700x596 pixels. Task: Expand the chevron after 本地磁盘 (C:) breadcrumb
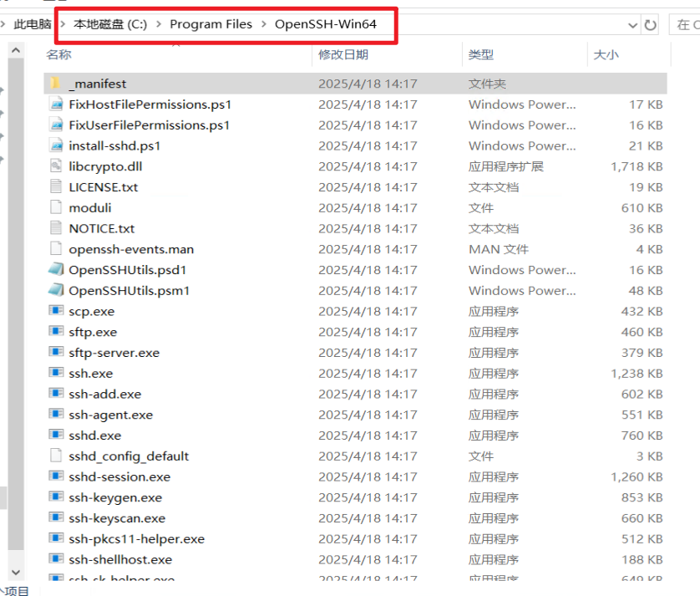[x=159, y=23]
